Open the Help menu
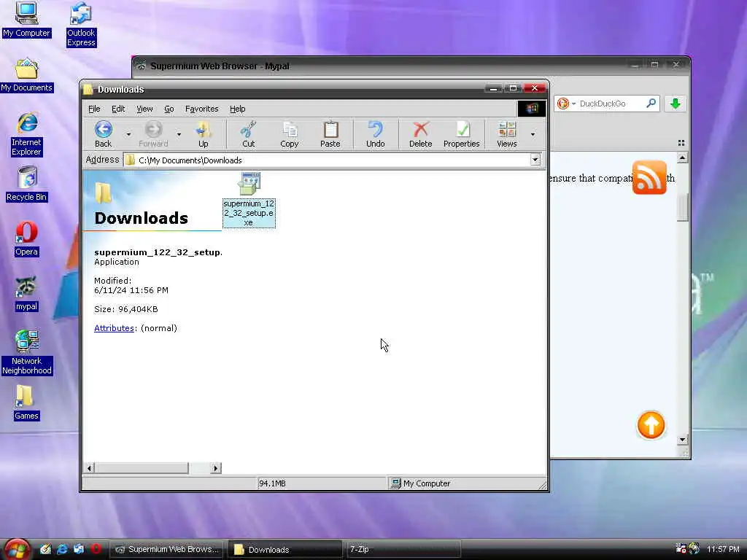This screenshot has width=747, height=560. tap(237, 109)
